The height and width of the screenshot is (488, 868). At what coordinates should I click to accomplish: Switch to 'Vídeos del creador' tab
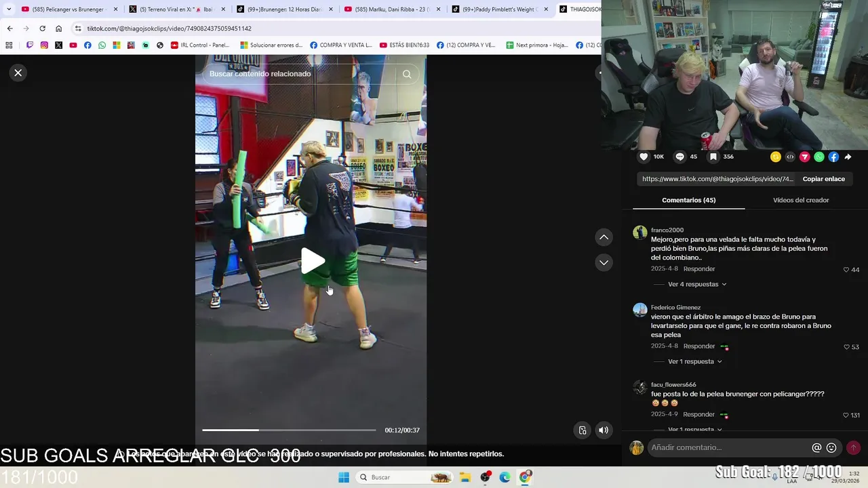(801, 200)
